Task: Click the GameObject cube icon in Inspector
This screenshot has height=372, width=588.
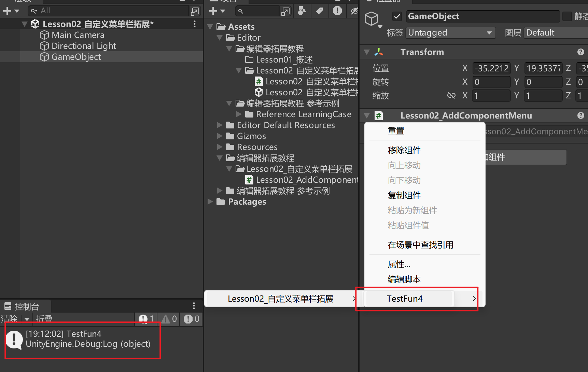Action: click(372, 18)
